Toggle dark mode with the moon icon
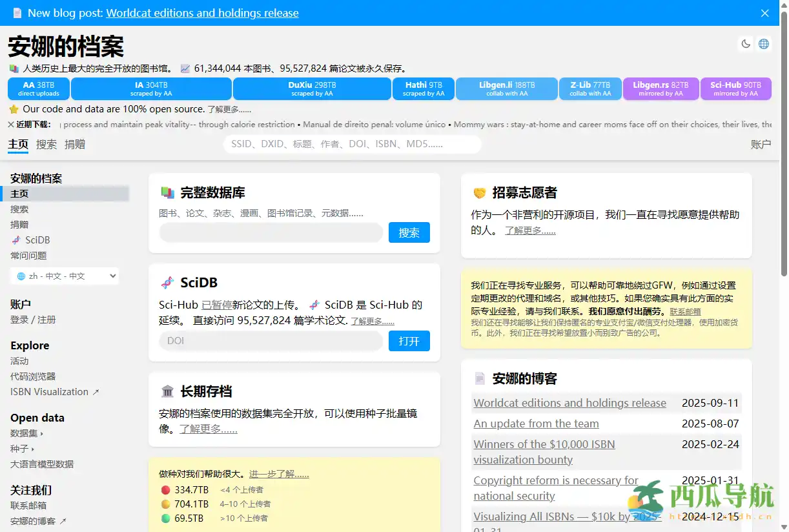Screen dimensions: 789x532 click(746, 43)
